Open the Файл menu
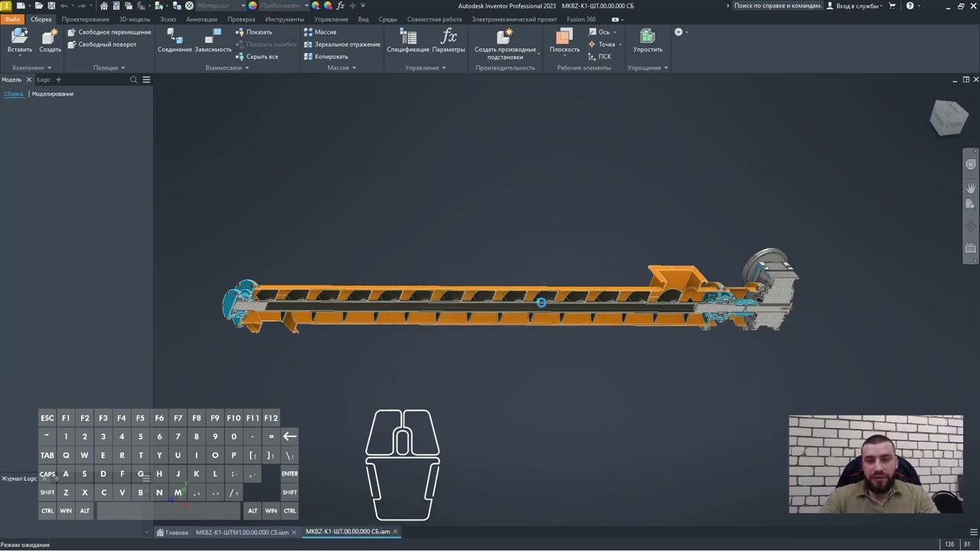Viewport: 980px width, 551px height. [x=12, y=19]
